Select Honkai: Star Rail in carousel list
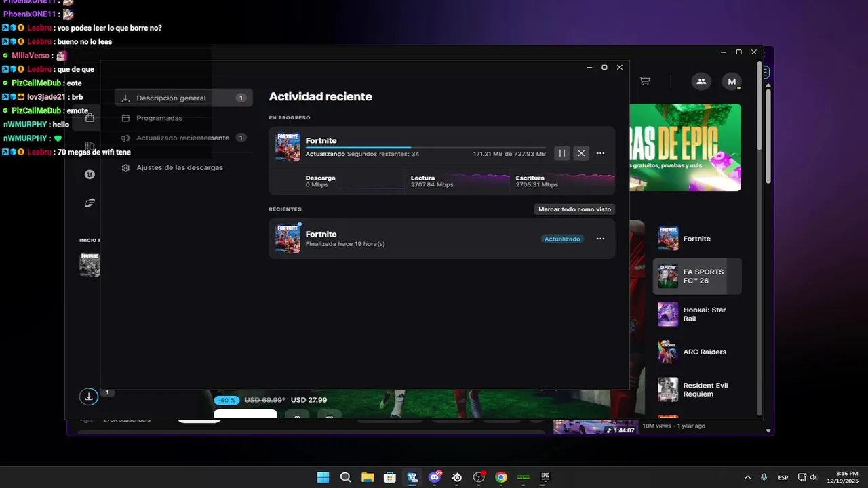Viewport: 868px width, 488px height. [697, 314]
